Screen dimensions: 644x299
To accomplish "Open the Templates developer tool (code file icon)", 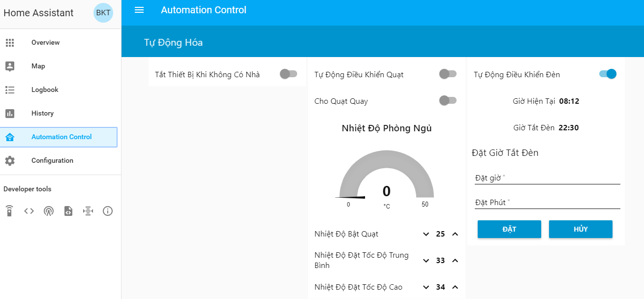I will [x=68, y=211].
